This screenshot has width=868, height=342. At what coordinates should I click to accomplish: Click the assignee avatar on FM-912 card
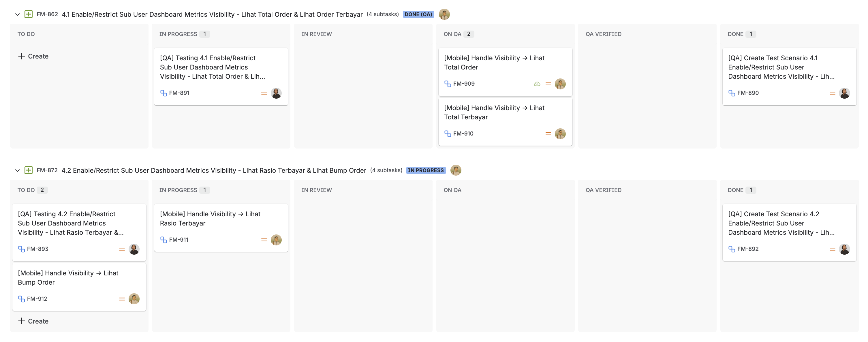[134, 299]
